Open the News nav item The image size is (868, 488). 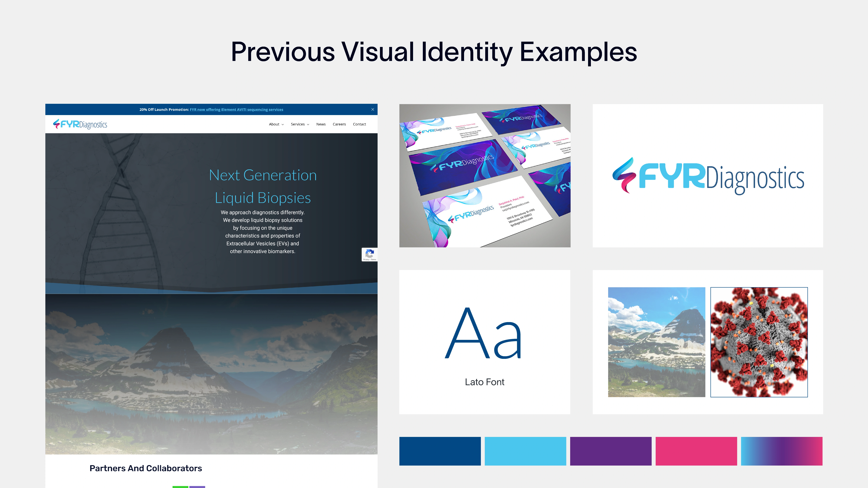pos(321,124)
